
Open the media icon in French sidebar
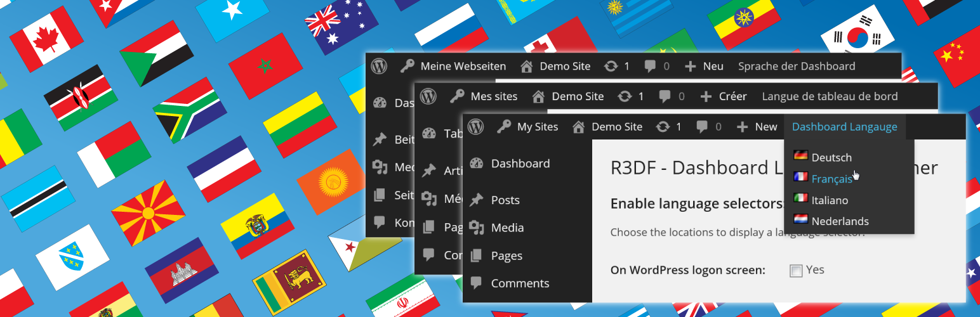(430, 198)
